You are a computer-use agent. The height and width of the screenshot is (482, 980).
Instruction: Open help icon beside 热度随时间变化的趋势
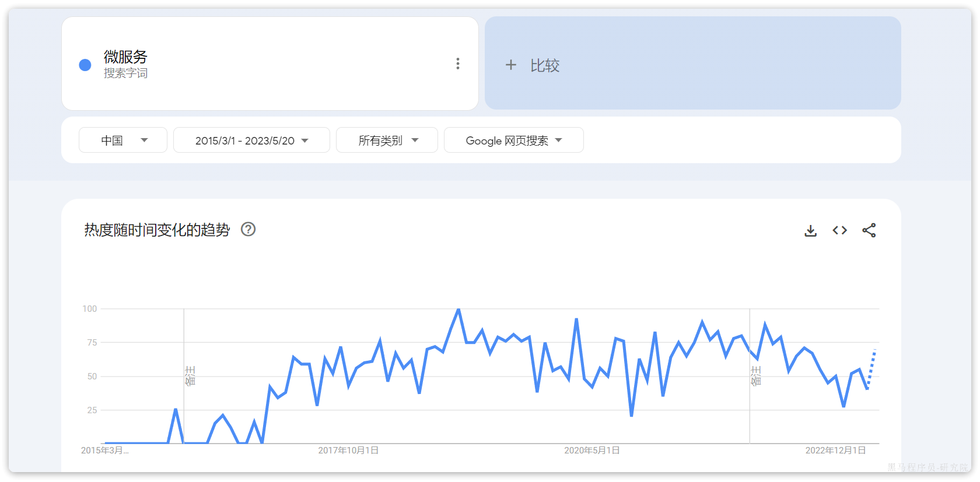[249, 230]
